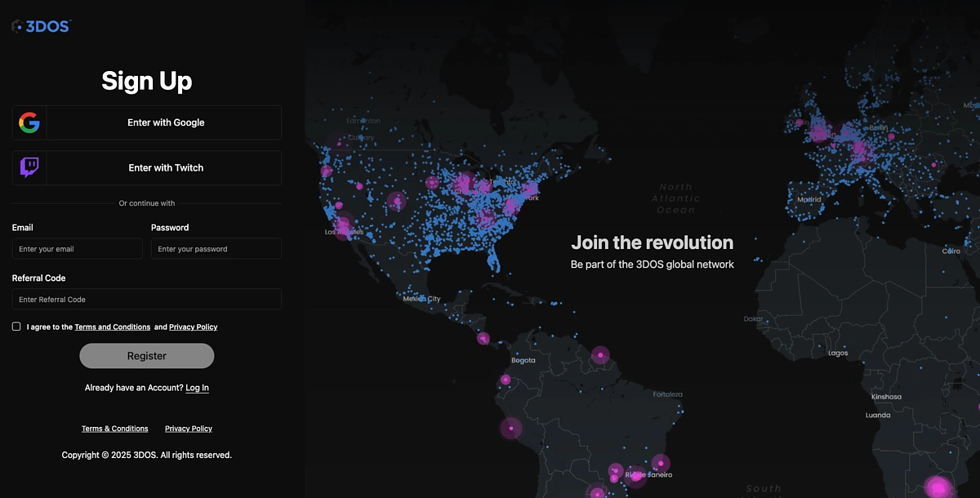Viewport: 980px width, 498px height.
Task: Open the footer Terms & Conditions link
Action: [x=115, y=429]
